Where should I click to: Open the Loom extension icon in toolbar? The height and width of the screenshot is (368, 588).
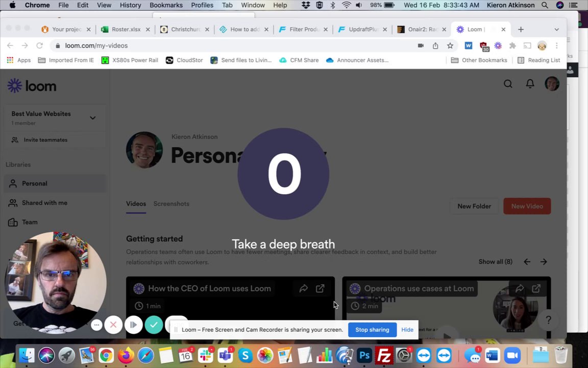498,45
